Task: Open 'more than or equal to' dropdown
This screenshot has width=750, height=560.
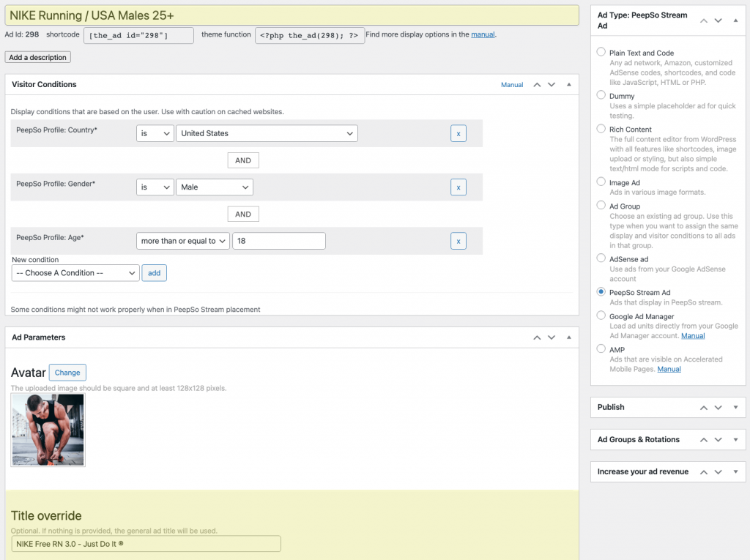Action: (x=182, y=241)
